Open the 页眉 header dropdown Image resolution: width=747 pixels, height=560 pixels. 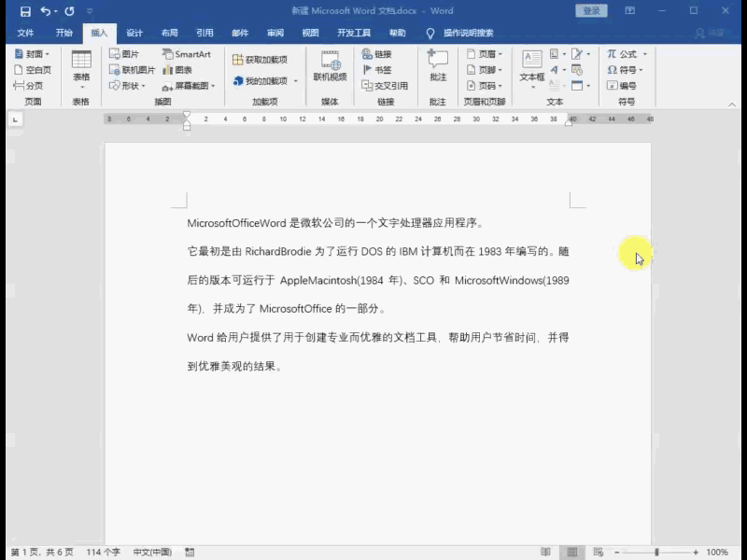484,54
